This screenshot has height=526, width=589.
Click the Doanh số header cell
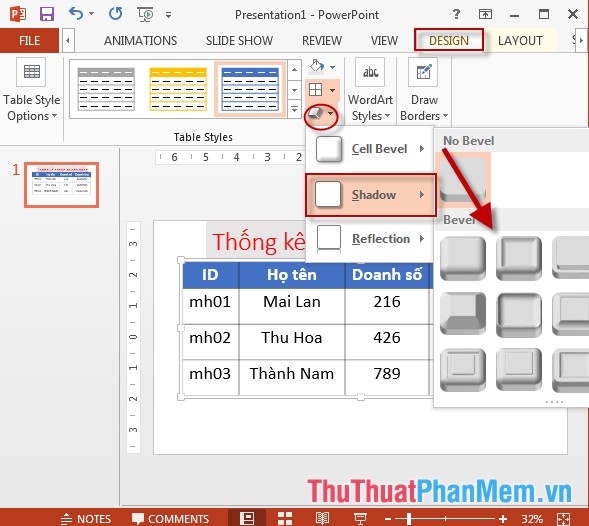[387, 275]
